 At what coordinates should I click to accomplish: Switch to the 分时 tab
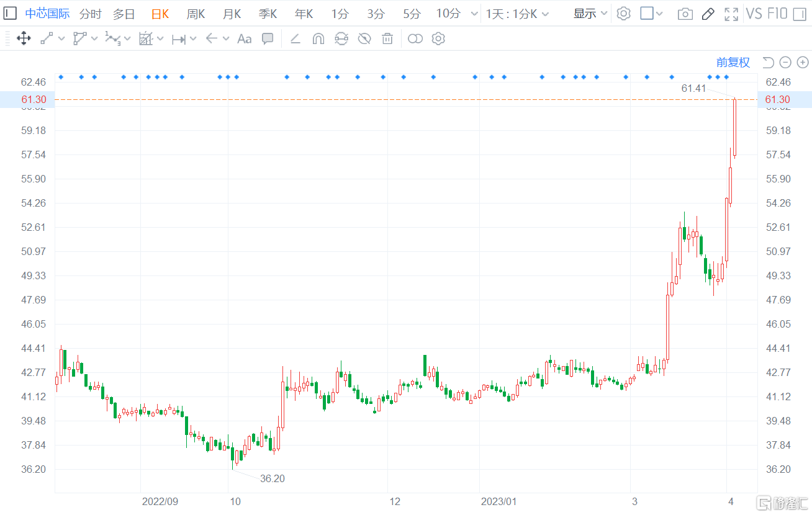[x=90, y=14]
